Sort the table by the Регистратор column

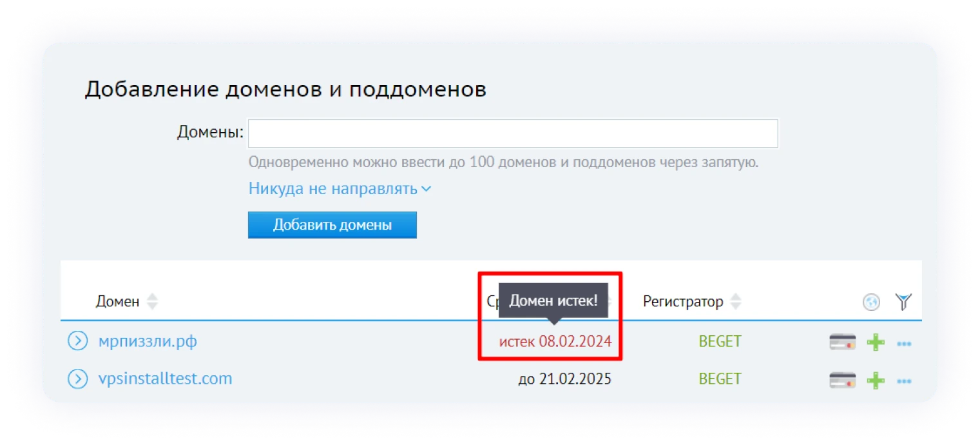(736, 301)
